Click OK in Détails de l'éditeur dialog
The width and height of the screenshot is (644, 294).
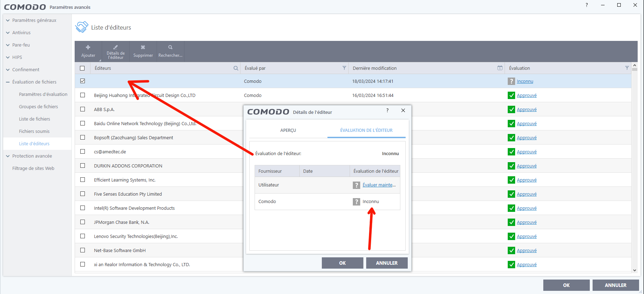342,263
